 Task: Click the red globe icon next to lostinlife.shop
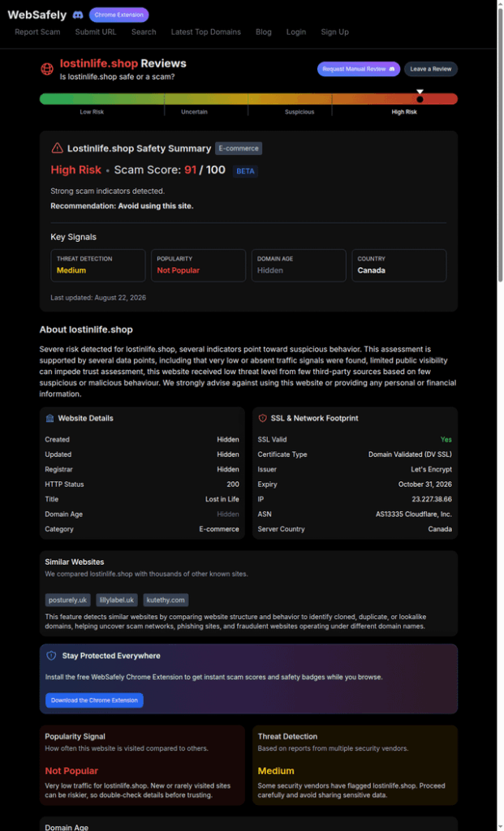click(x=47, y=69)
